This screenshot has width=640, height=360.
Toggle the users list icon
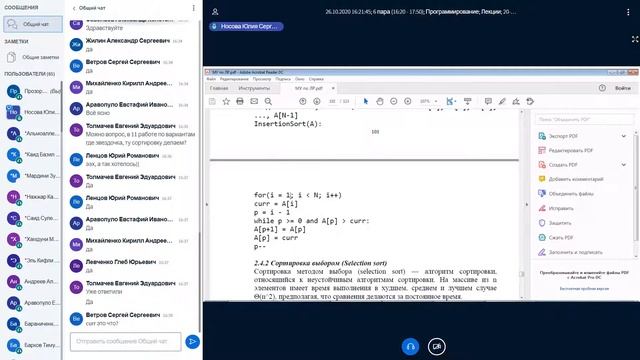tap(215, 12)
